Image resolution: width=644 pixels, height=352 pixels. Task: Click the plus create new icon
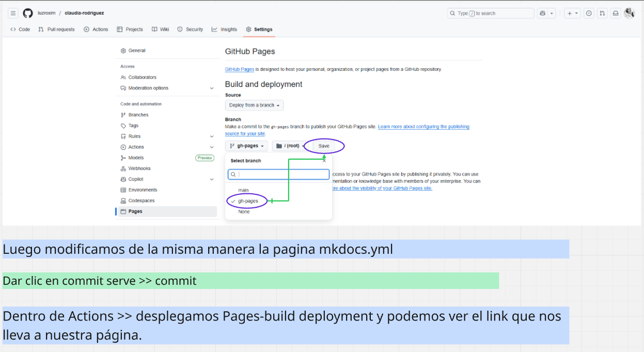[x=570, y=13]
